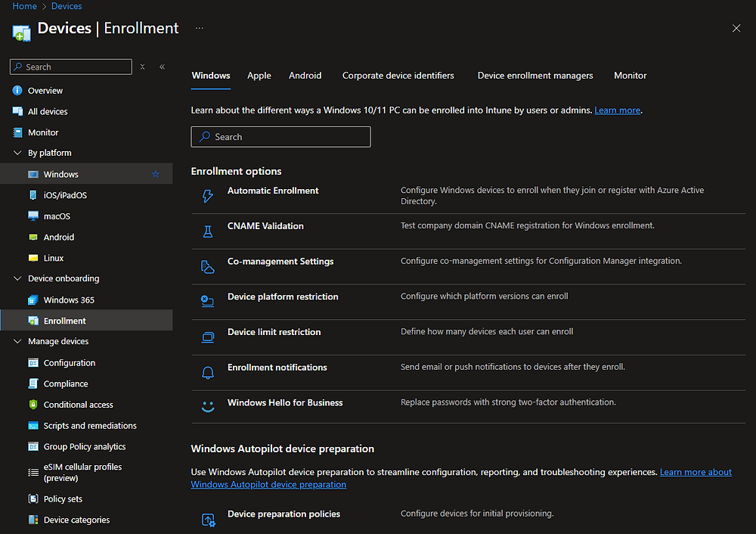The image size is (756, 534).
Task: Open Device limit restriction option
Action: tap(274, 332)
